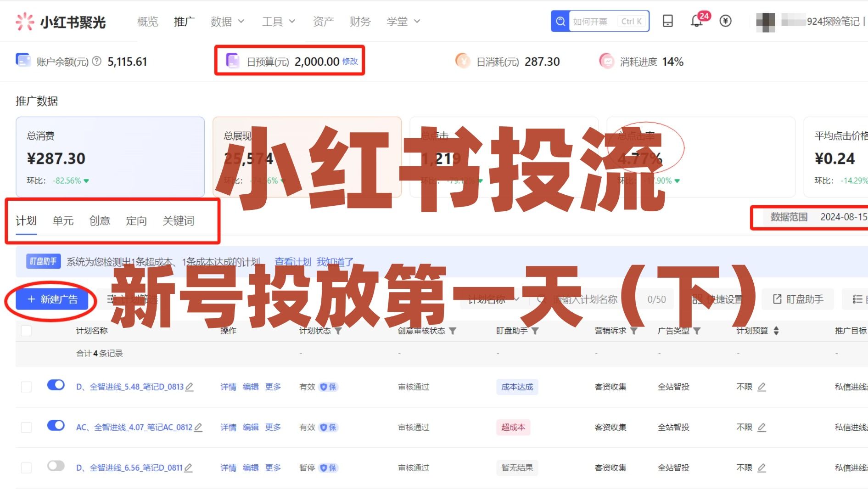Edit name of plan D_0811

coord(188,468)
